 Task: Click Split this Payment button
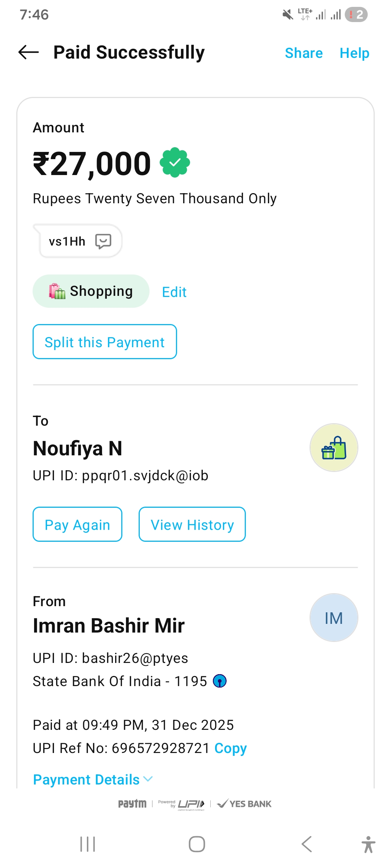point(105,342)
